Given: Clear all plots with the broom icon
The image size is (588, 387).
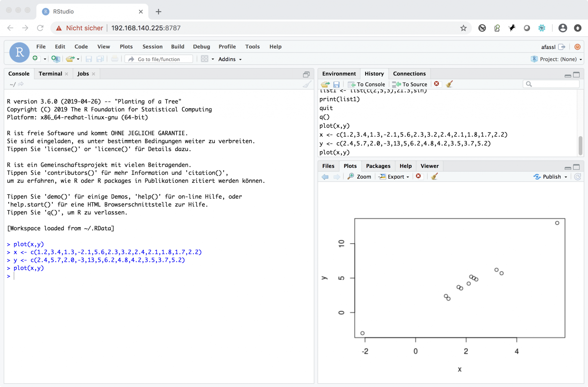Looking at the screenshot, I should tap(434, 176).
